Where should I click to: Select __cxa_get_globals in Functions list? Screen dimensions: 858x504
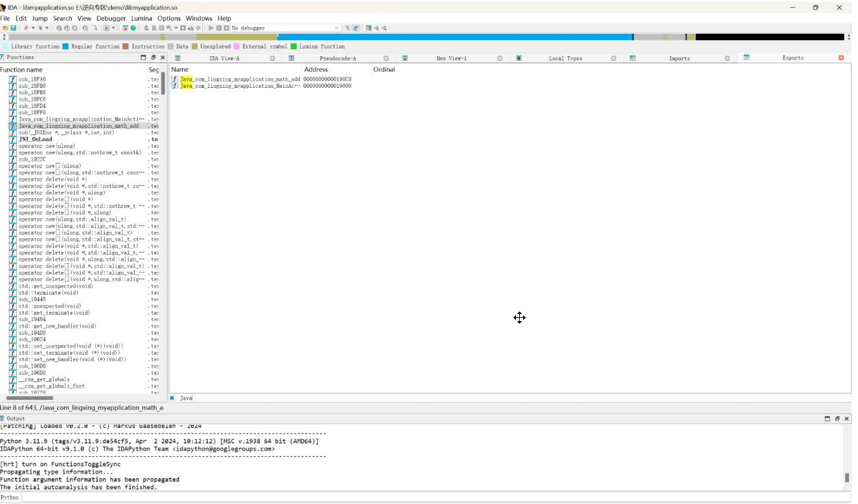(44, 379)
